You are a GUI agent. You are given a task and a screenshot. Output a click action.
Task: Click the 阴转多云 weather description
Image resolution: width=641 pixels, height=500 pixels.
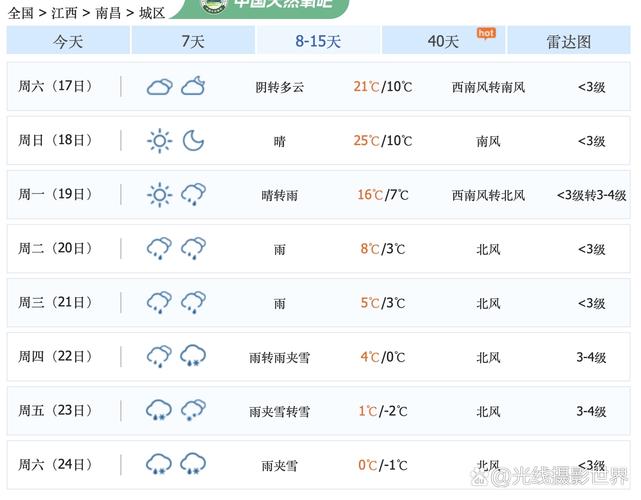click(280, 87)
